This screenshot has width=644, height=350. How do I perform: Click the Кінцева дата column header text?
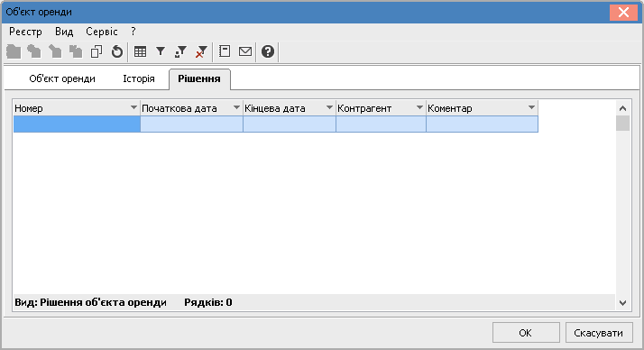[275, 108]
